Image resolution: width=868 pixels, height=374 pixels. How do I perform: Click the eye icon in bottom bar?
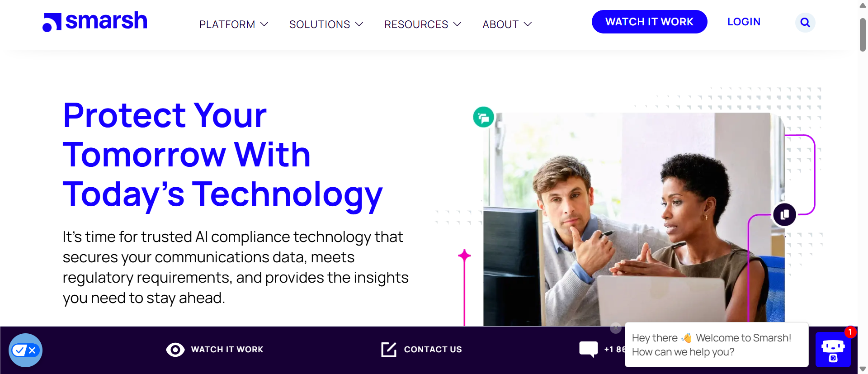click(175, 350)
